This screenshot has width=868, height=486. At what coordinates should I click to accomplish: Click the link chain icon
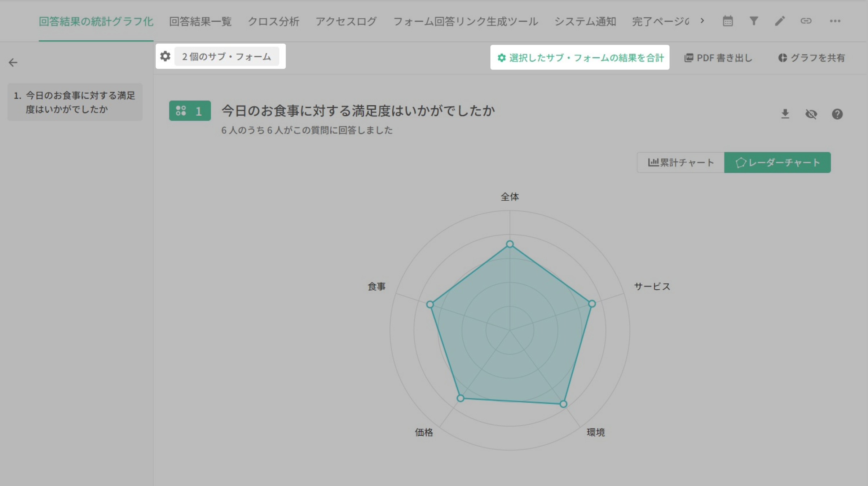(806, 21)
